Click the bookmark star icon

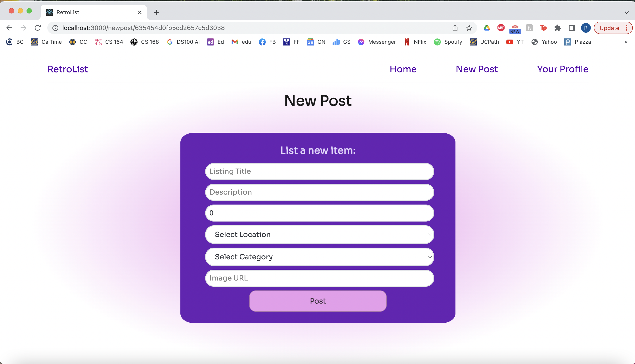click(469, 28)
